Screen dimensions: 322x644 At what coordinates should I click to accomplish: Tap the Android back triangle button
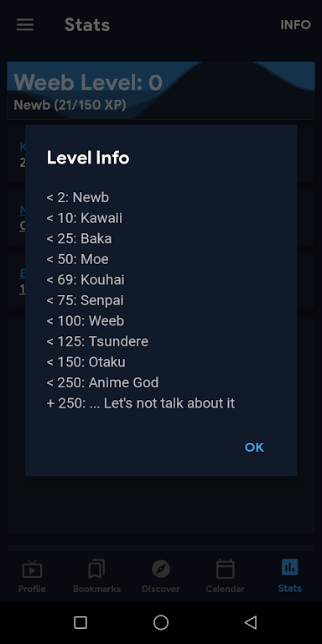coord(251,623)
